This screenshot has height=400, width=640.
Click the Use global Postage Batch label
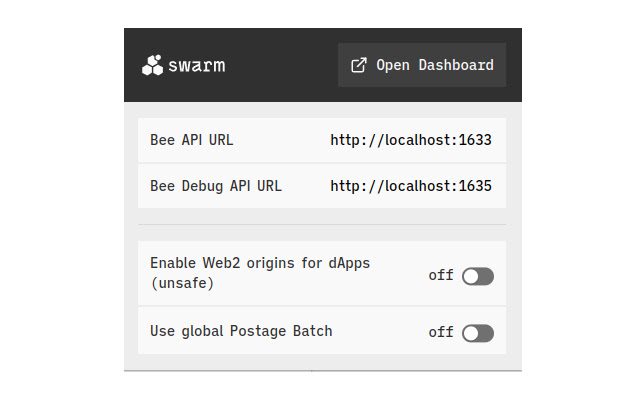(x=240, y=331)
